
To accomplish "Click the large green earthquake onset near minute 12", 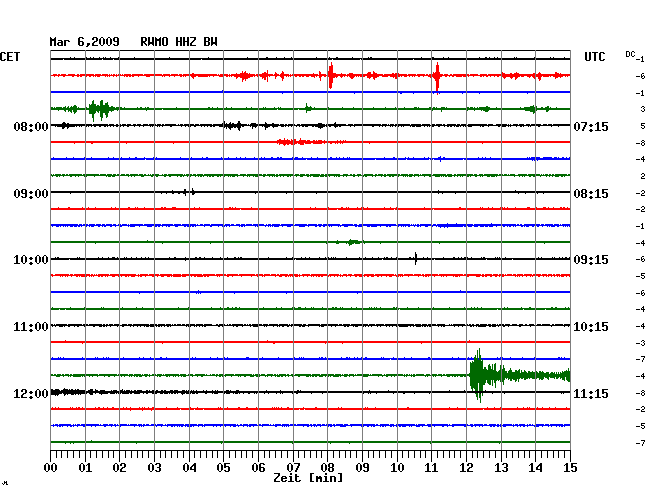I will click(x=478, y=375).
